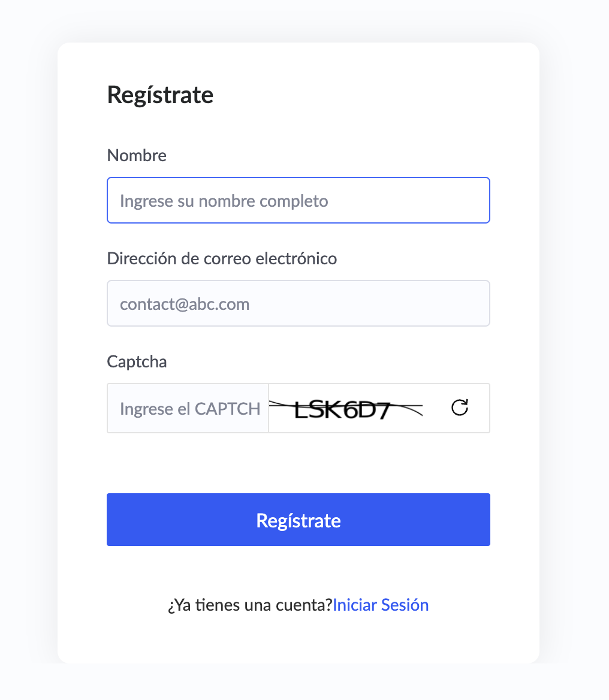This screenshot has width=609, height=700.
Task: Click the email address input field
Action: [299, 303]
